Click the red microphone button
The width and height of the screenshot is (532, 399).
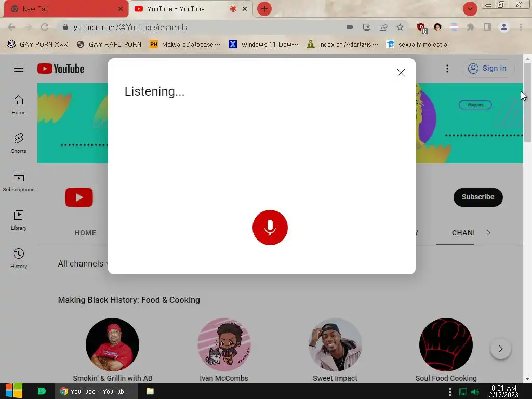point(270,228)
